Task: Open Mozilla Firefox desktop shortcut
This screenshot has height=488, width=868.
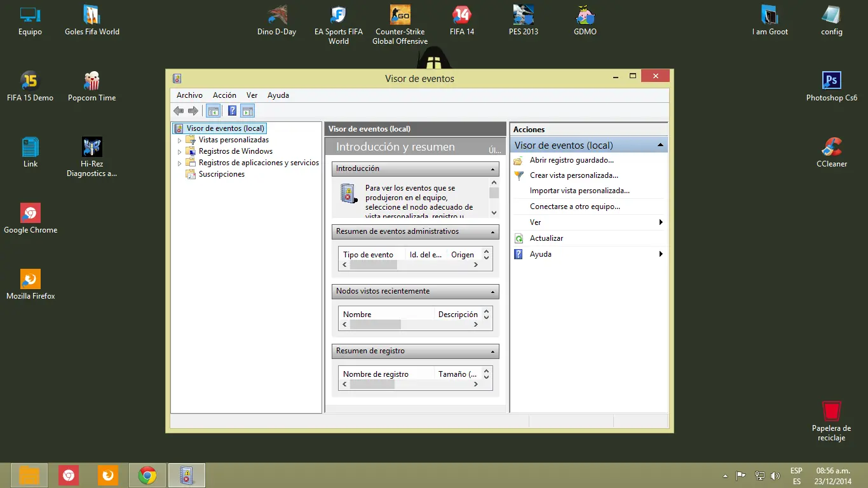Action: tap(30, 279)
